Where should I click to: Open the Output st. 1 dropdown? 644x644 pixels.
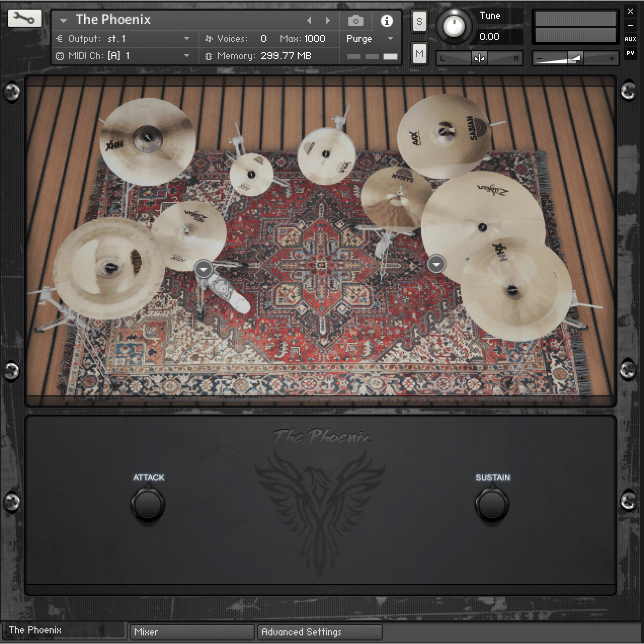pyautogui.click(x=186, y=39)
